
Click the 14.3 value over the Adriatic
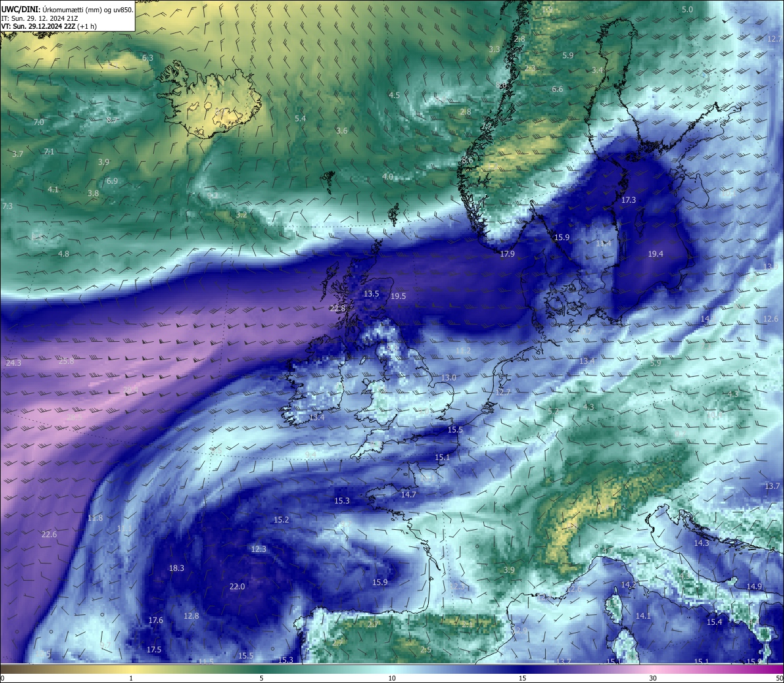pos(701,543)
